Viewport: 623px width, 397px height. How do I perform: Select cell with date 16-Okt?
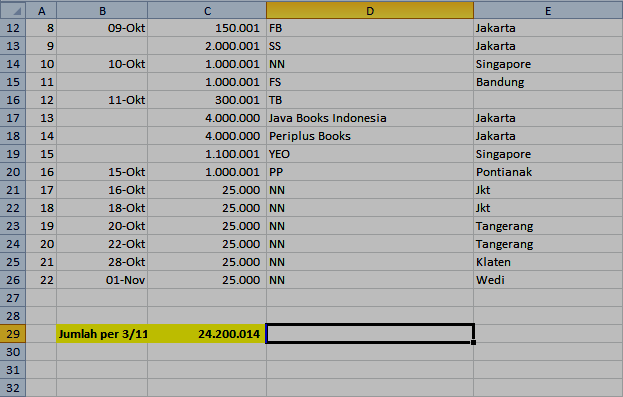[102, 190]
